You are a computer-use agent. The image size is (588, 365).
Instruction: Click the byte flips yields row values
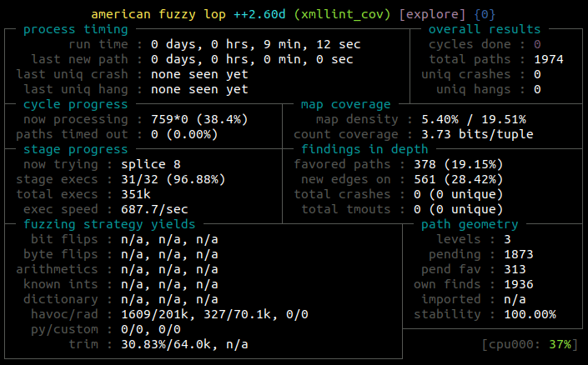click(169, 254)
